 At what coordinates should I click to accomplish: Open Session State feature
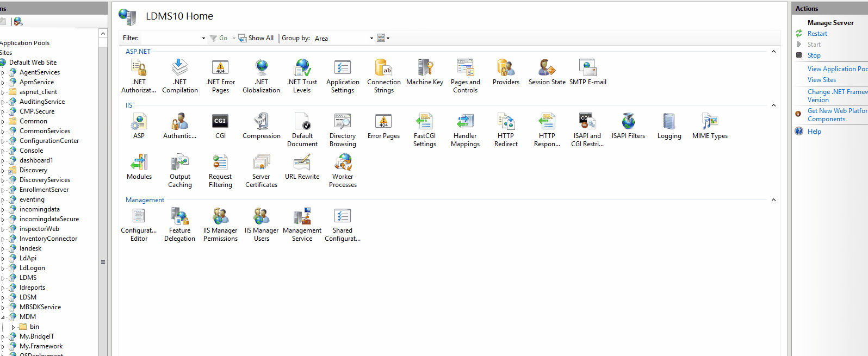coord(547,72)
